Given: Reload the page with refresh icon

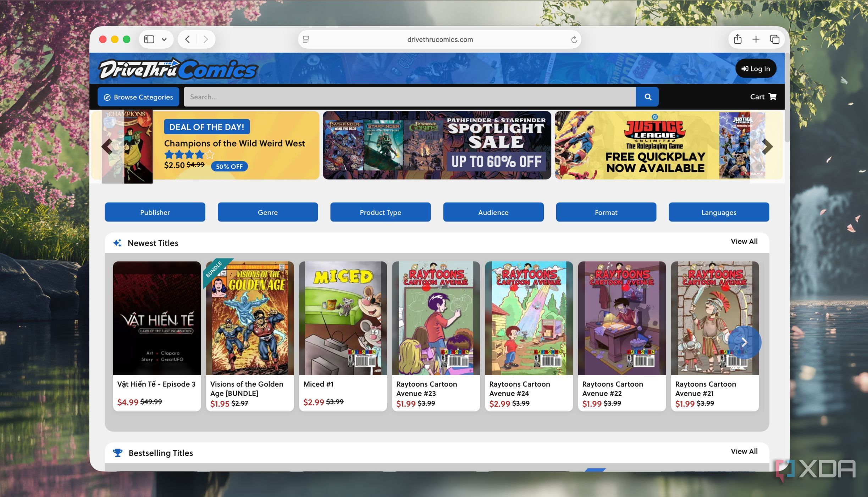Looking at the screenshot, I should 574,39.
